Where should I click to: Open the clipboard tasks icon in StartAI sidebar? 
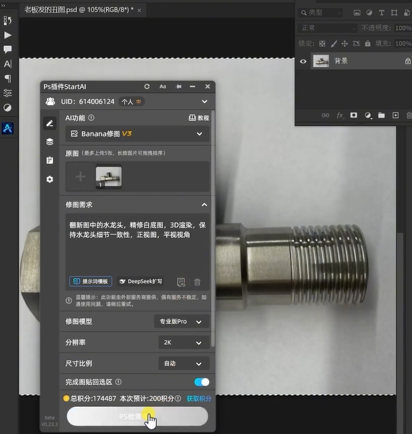tap(50, 160)
